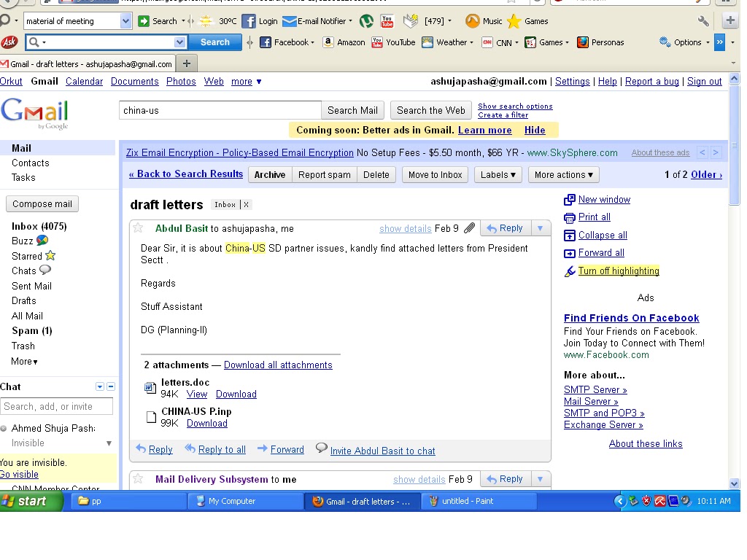Image resolution: width=747 pixels, height=560 pixels.
Task: Click the letters.doc file icon
Action: coord(150,386)
